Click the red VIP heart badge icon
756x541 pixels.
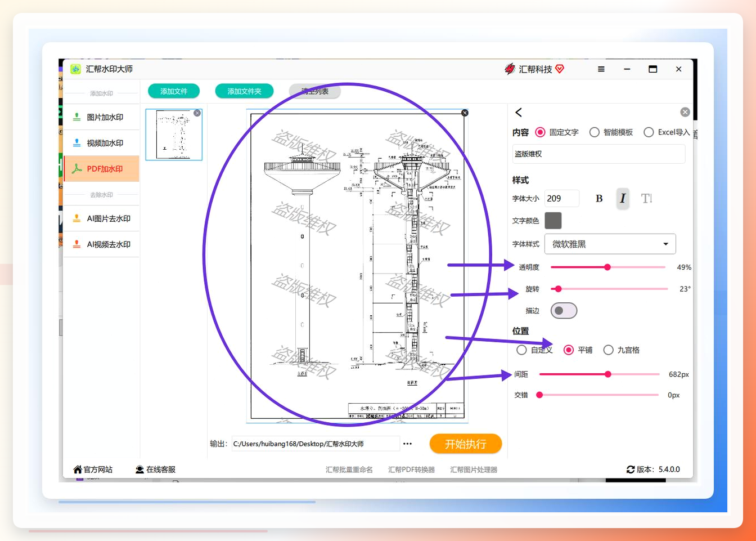[x=560, y=69]
